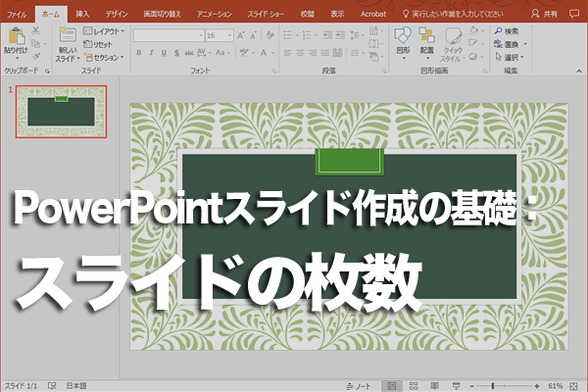The height and width of the screenshot is (392, 588).
Task: Click the Reset (リセット) button
Action: coord(98,44)
